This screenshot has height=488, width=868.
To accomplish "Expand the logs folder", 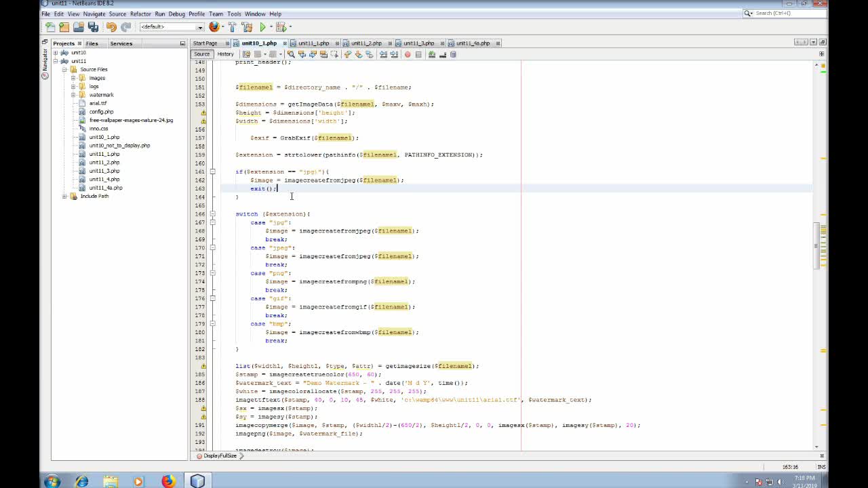I will tap(73, 86).
